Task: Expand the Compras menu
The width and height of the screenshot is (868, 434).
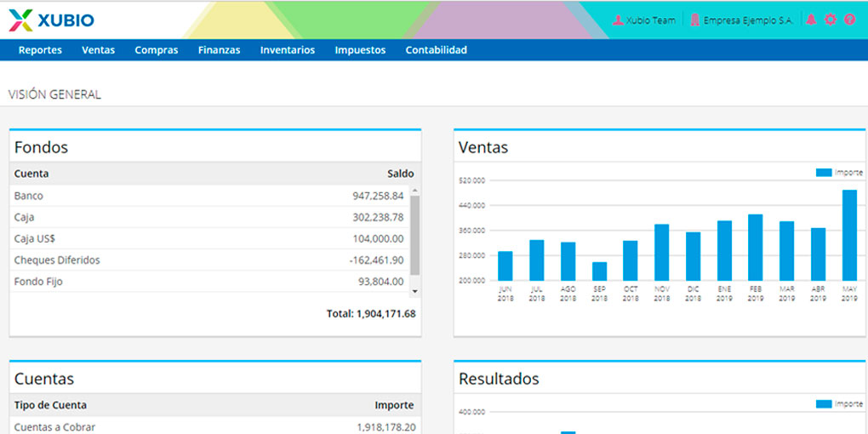Action: point(157,50)
